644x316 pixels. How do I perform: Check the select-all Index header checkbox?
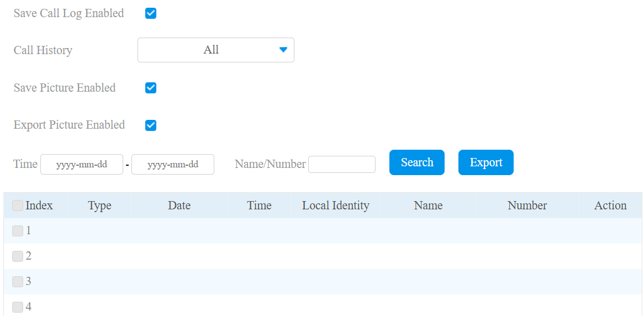click(x=18, y=206)
